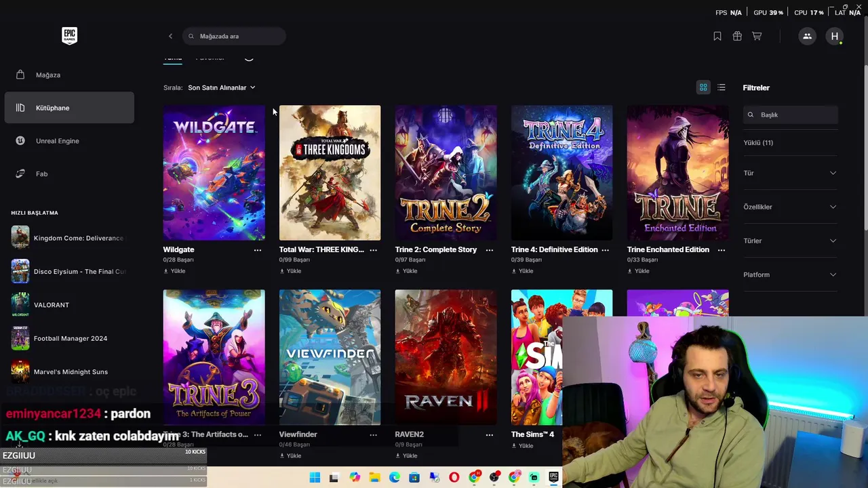Viewport: 868px width, 488px height.
Task: Open the RAVEN2 cover art
Action: coord(446,357)
